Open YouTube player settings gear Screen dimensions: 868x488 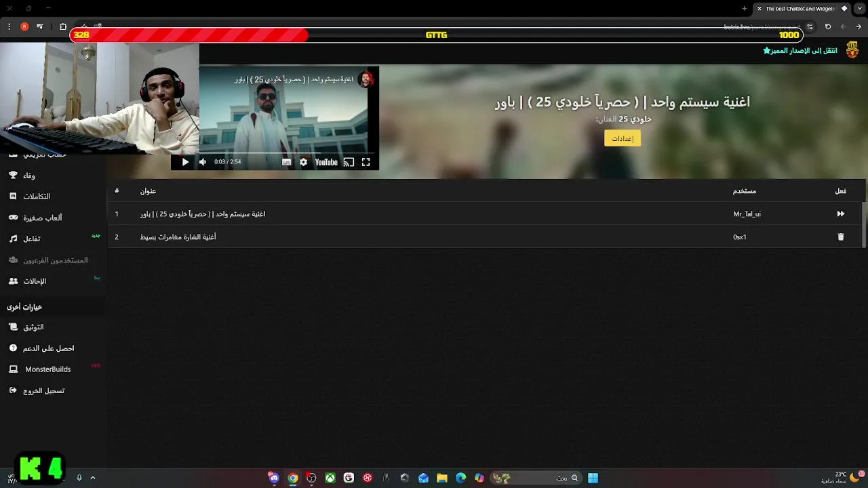click(x=303, y=162)
